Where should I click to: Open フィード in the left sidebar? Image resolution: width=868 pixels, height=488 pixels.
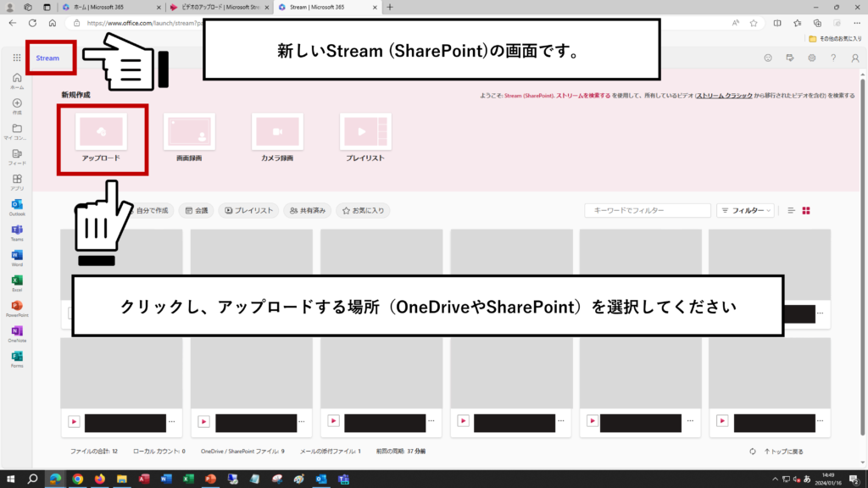(x=17, y=157)
